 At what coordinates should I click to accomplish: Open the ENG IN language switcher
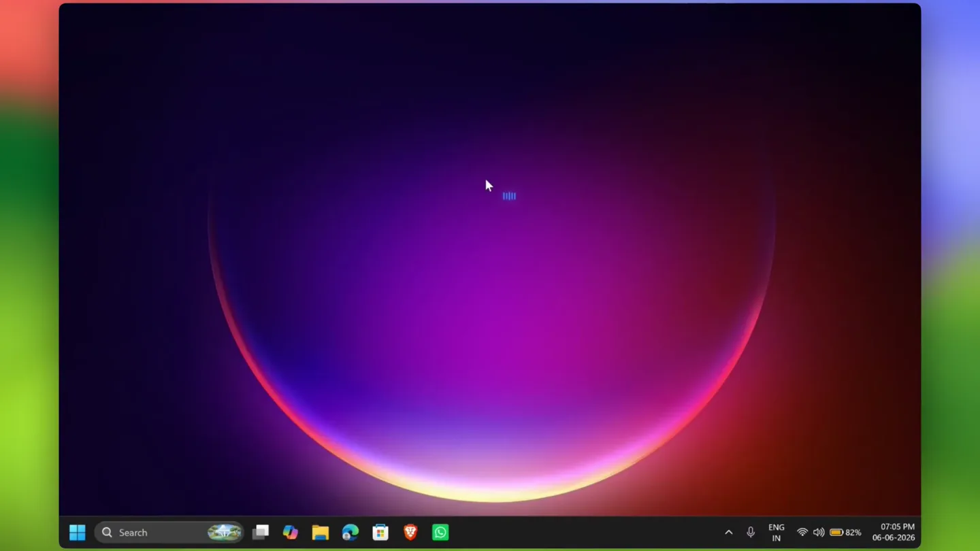[777, 533]
